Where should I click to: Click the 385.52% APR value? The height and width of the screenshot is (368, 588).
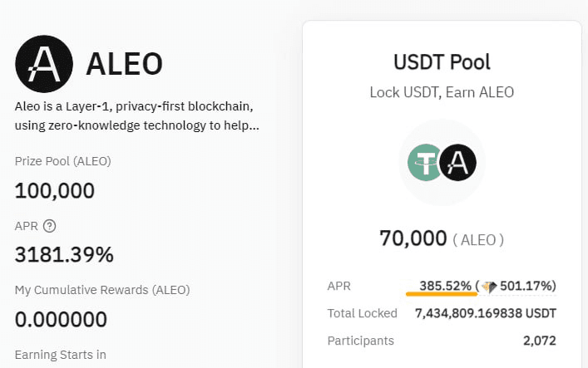pos(445,286)
